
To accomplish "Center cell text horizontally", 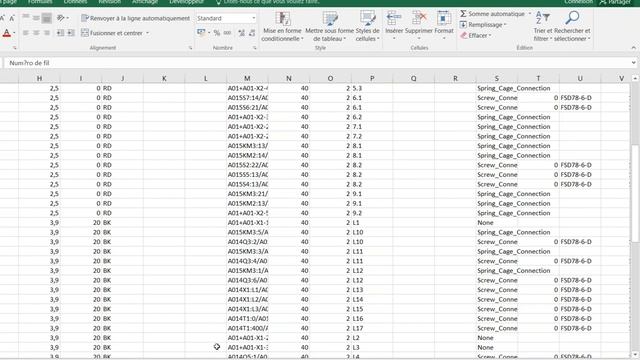I will click(x=36, y=33).
